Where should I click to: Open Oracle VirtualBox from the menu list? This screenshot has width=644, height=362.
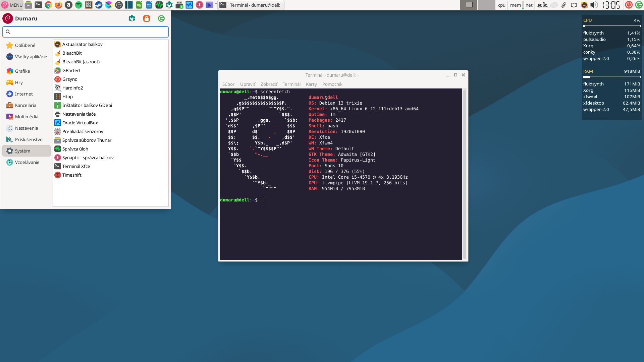pos(111,123)
